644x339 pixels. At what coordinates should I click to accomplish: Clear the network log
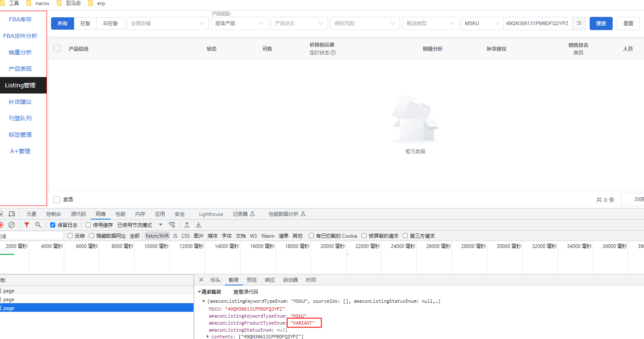click(x=12, y=225)
